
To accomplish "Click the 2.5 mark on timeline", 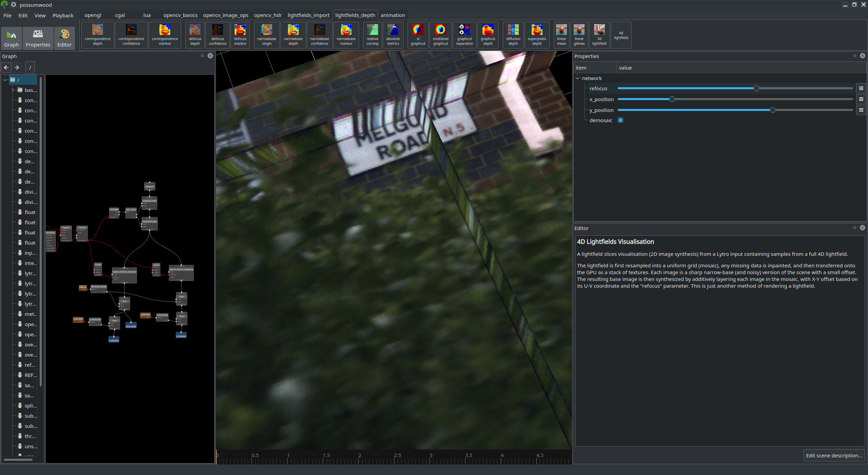I will (394, 458).
